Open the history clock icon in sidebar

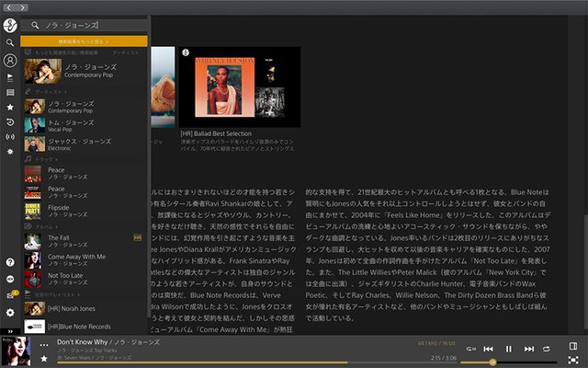coord(9,121)
